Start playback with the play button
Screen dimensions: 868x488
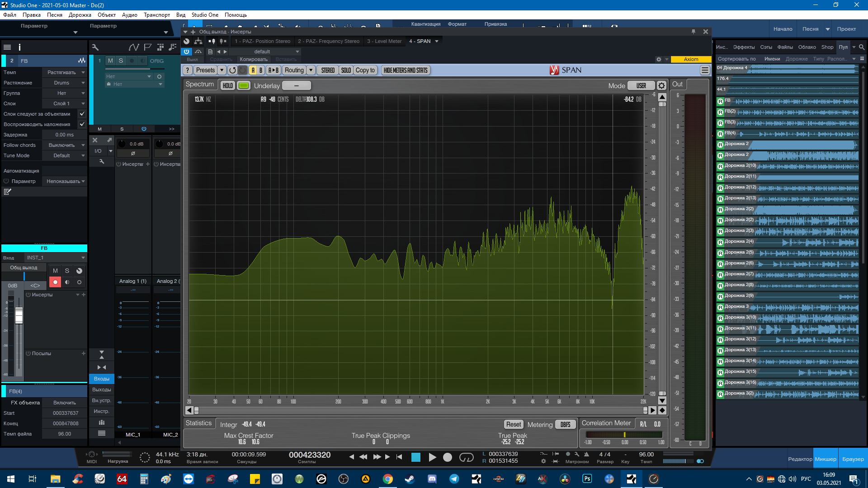[432, 457]
